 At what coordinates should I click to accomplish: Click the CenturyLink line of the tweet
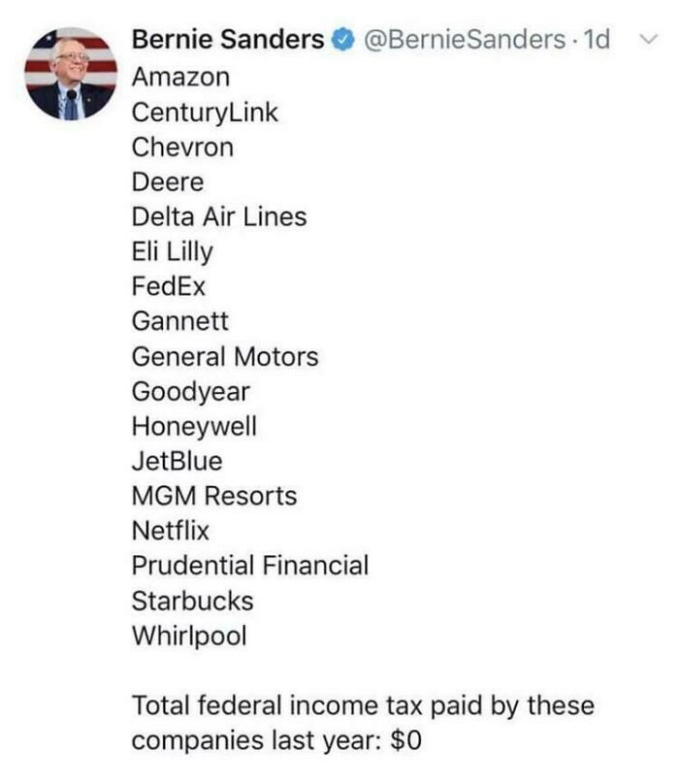[205, 113]
